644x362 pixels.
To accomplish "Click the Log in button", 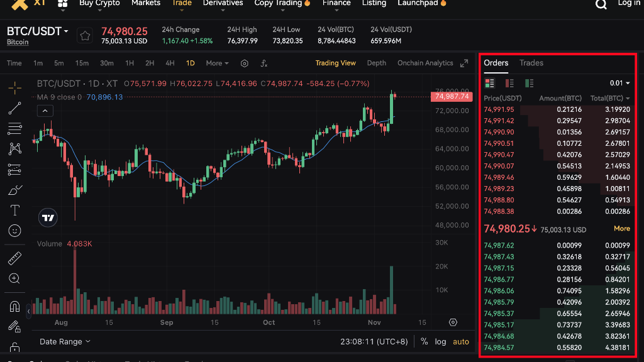I will pyautogui.click(x=628, y=3).
